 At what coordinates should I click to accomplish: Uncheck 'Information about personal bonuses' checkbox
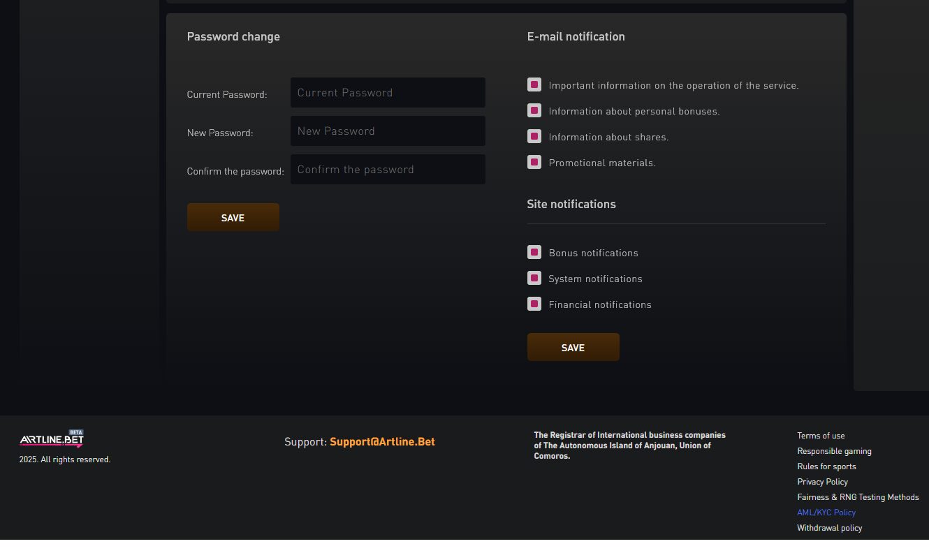point(534,111)
